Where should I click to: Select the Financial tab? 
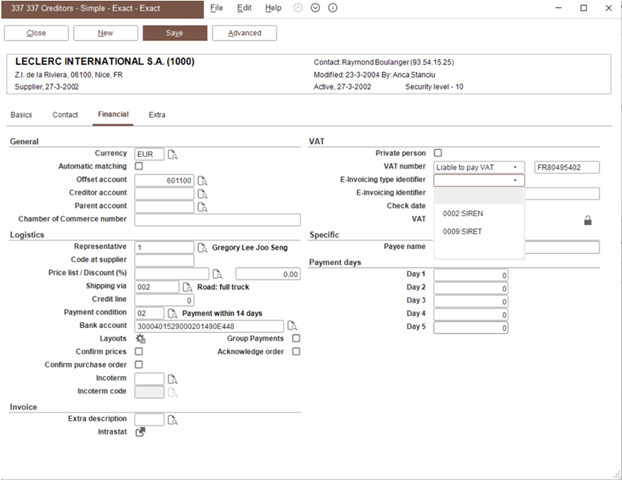pyautogui.click(x=113, y=115)
